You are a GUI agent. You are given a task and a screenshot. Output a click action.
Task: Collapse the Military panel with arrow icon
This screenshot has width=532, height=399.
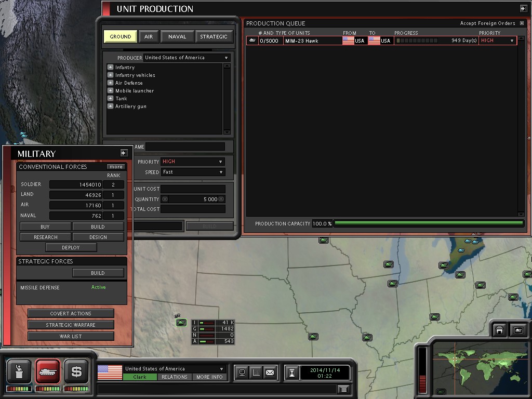tap(124, 153)
